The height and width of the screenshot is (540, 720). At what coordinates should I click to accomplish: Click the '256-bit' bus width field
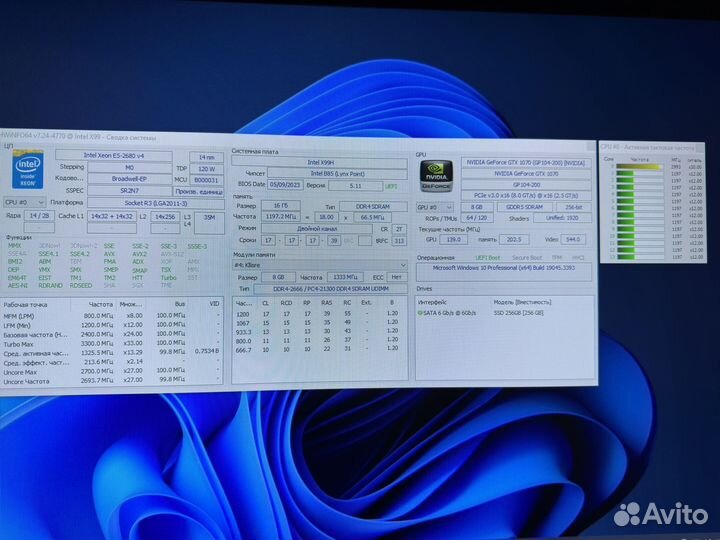pyautogui.click(x=574, y=207)
